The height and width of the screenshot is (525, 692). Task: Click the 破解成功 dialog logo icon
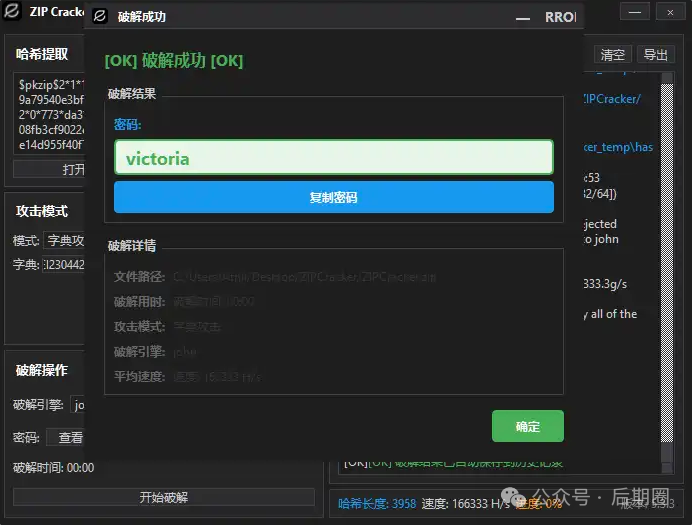(100, 16)
